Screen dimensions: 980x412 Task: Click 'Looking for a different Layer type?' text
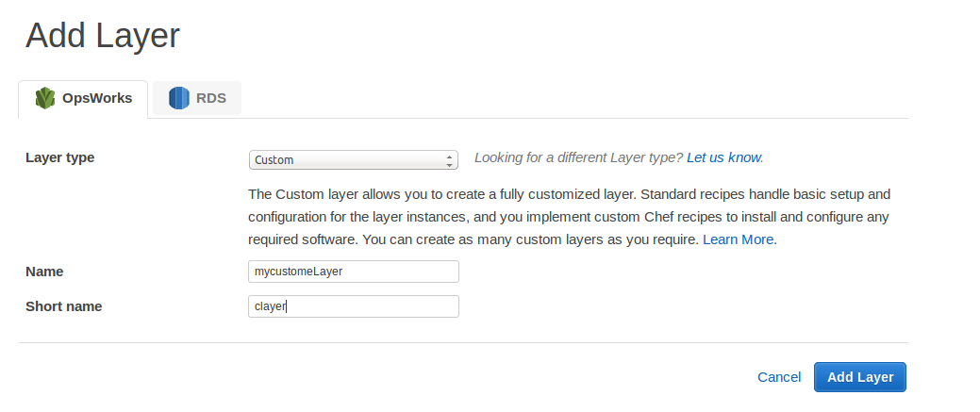click(579, 157)
